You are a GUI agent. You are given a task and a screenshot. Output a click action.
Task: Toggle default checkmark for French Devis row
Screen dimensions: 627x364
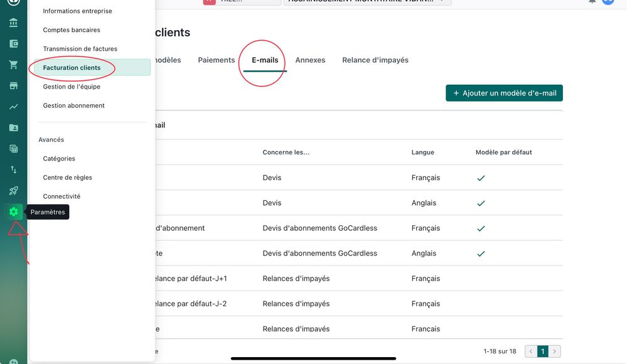[481, 178]
